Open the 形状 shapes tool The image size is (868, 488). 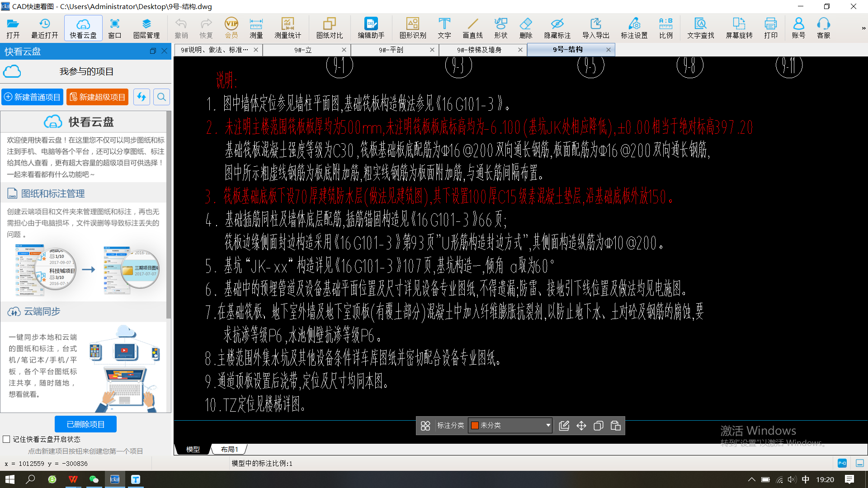click(x=501, y=28)
